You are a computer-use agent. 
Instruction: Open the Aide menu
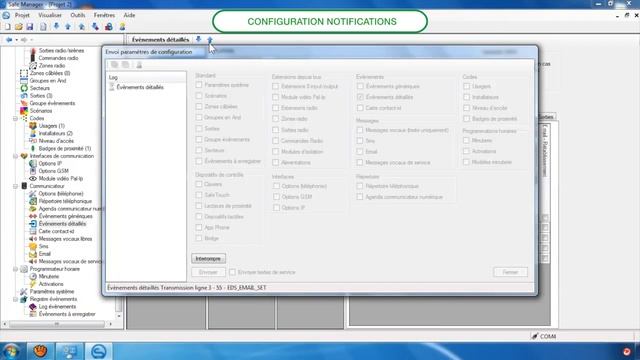pyautogui.click(x=129, y=15)
